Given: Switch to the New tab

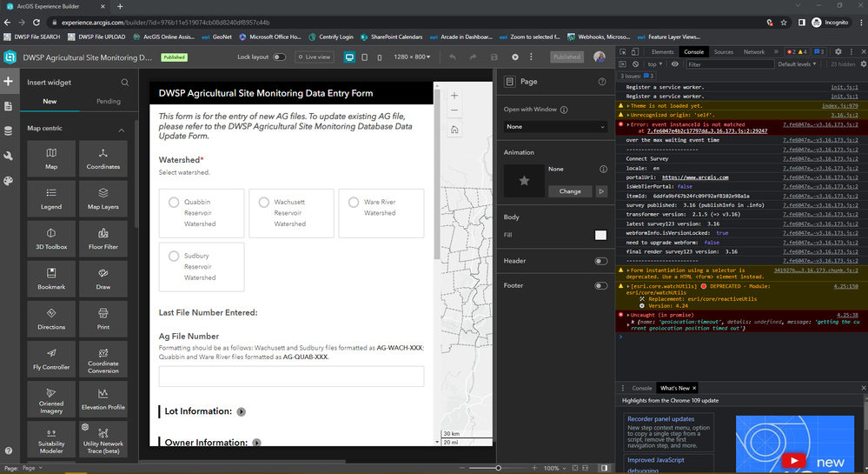Looking at the screenshot, I should pyautogui.click(x=50, y=102).
